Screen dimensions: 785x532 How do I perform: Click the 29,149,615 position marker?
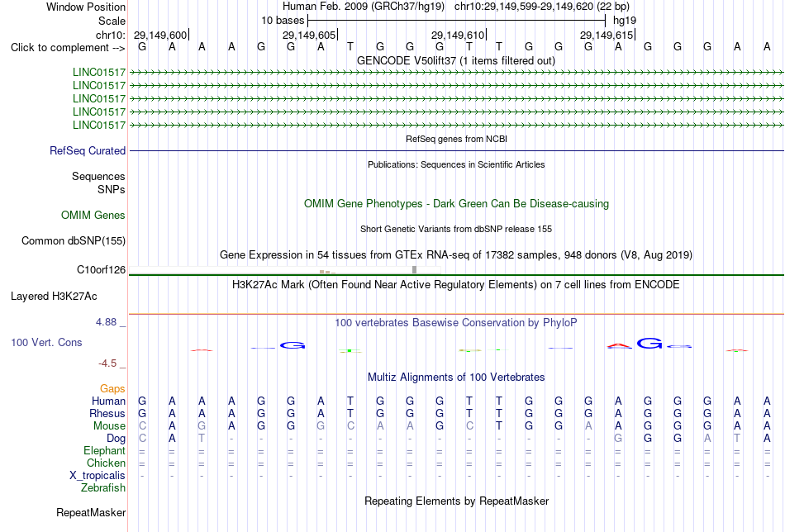point(607,35)
